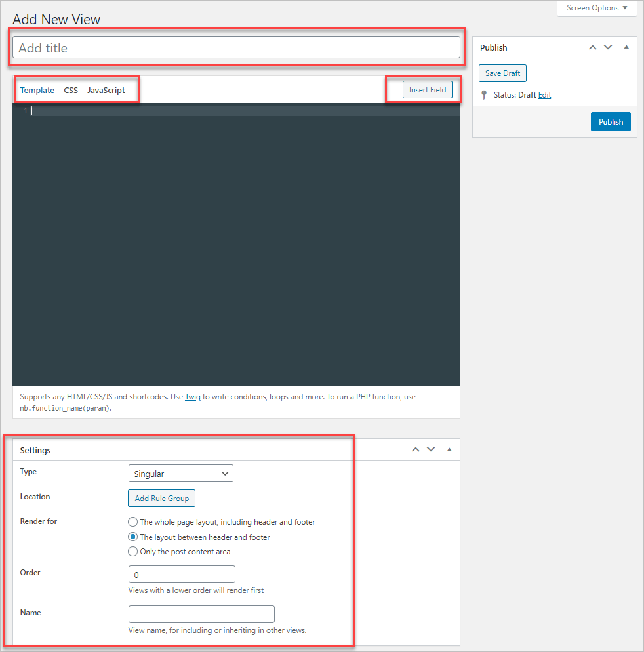Switch to the JavaScript tab
Image resolution: width=644 pixels, height=652 pixels.
coord(106,91)
